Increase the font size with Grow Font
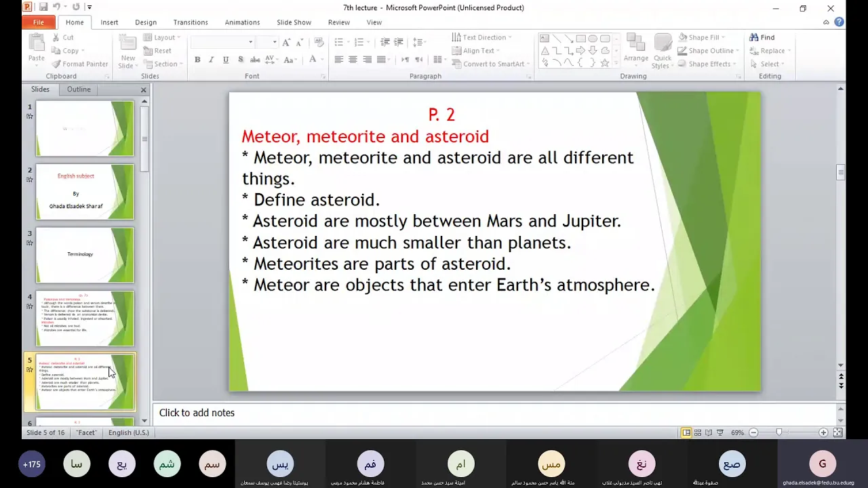Image resolution: width=868 pixels, height=488 pixels. click(286, 42)
